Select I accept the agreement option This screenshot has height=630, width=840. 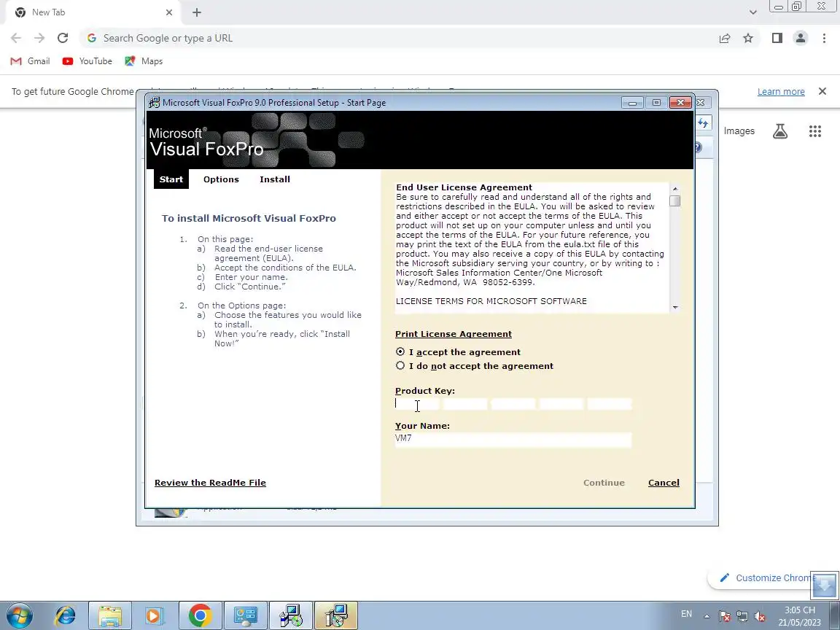pyautogui.click(x=400, y=352)
